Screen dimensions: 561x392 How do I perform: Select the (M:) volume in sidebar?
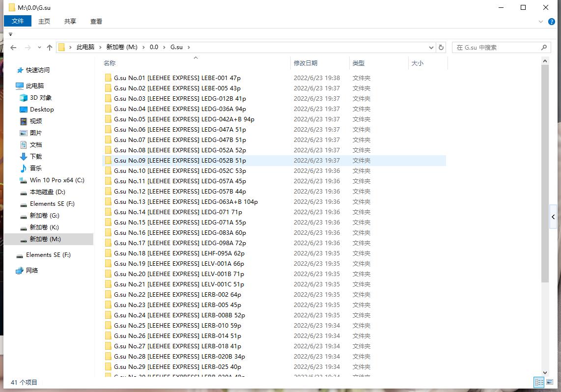(48, 239)
